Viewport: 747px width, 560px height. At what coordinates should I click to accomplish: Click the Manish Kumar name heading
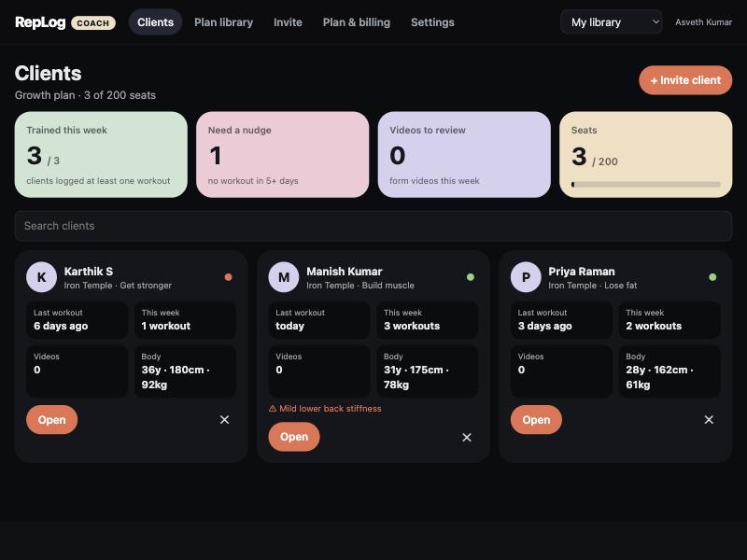pos(344,272)
